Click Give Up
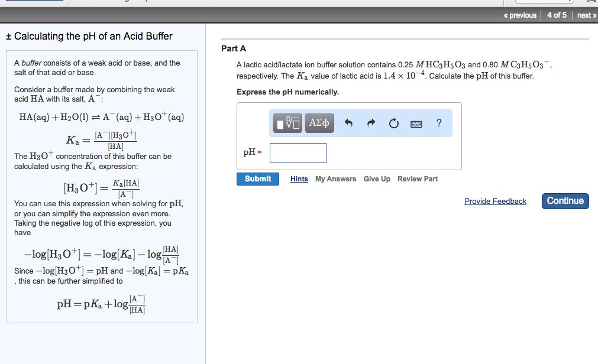 click(376, 178)
